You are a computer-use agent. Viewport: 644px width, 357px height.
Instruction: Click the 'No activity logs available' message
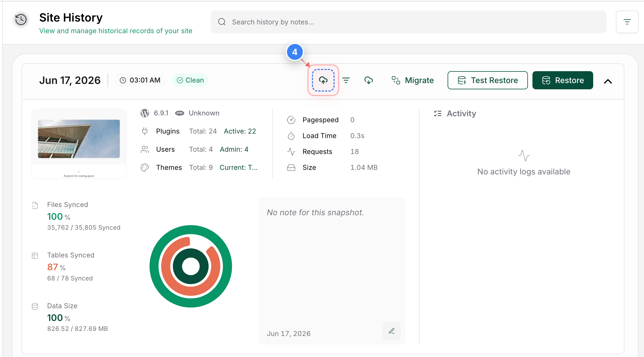click(524, 172)
